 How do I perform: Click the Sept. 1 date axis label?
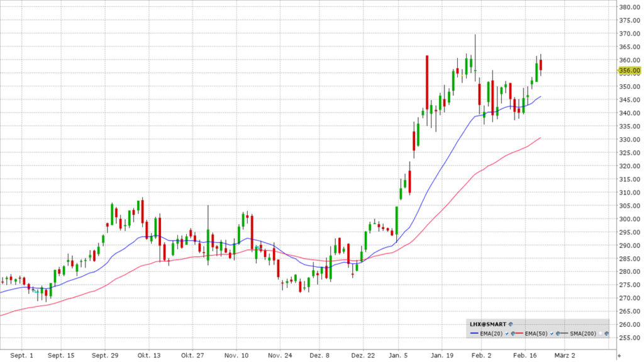coord(21,356)
